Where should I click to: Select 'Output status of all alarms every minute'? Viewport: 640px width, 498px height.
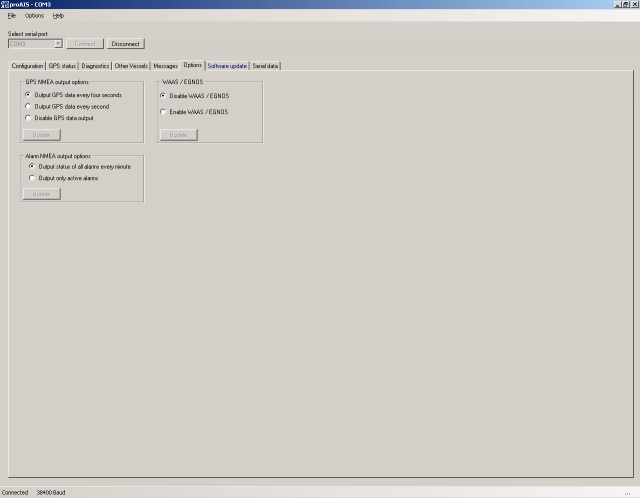tap(32, 166)
